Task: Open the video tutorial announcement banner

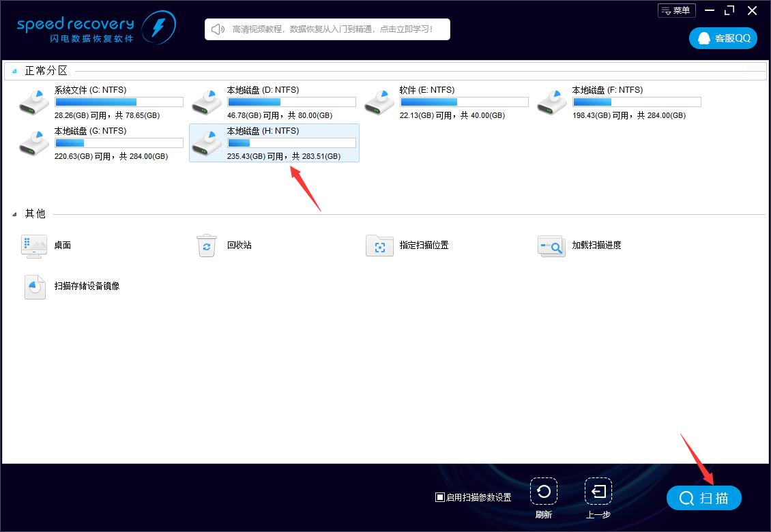Action: (x=328, y=29)
